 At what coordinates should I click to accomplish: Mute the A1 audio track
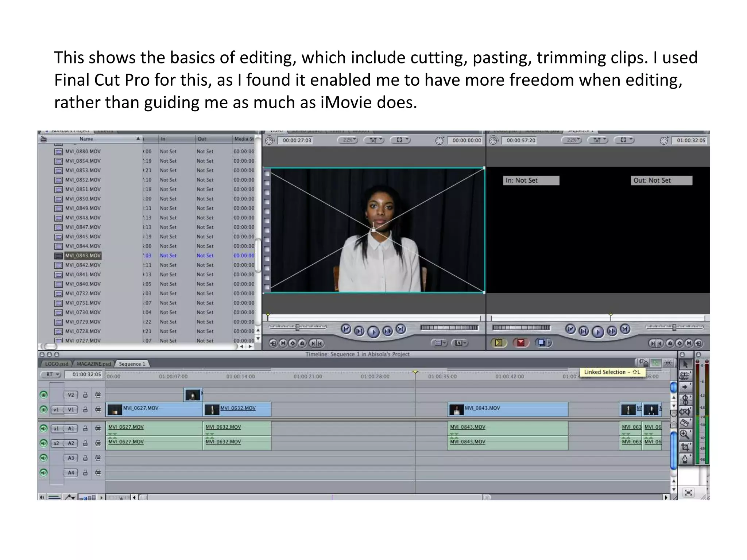[x=43, y=429]
